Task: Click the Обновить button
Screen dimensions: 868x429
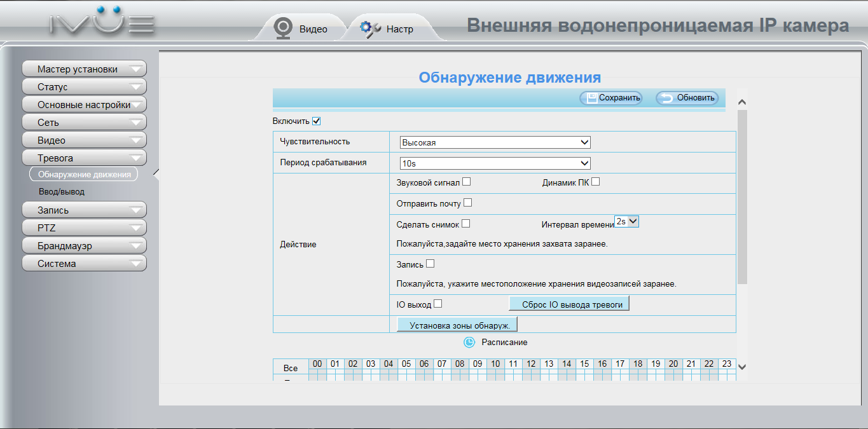Action: pyautogui.click(x=687, y=98)
